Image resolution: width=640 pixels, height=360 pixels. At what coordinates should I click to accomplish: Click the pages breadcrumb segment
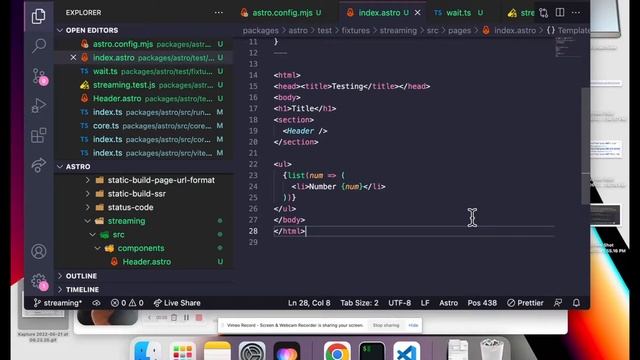tap(459, 30)
